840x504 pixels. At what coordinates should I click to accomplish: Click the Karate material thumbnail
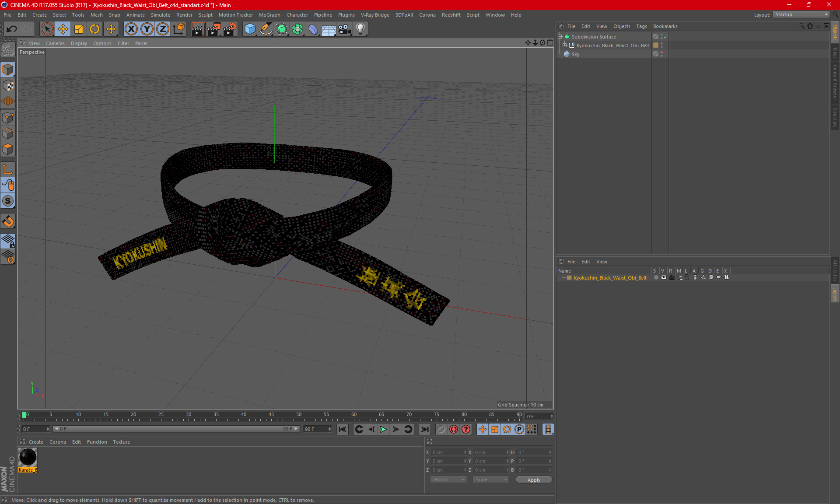point(28,458)
